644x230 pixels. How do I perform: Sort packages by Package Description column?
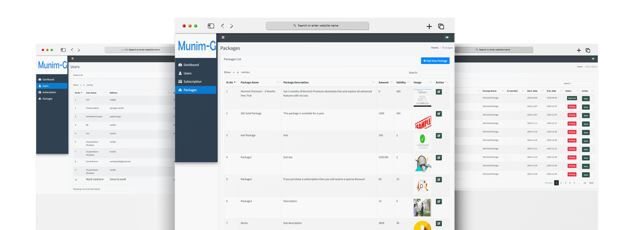[x=329, y=83]
